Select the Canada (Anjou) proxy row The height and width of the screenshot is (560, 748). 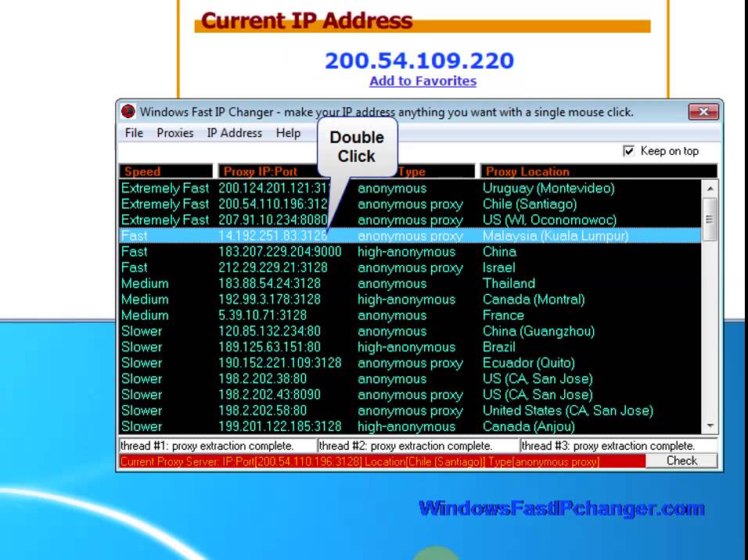click(x=410, y=426)
